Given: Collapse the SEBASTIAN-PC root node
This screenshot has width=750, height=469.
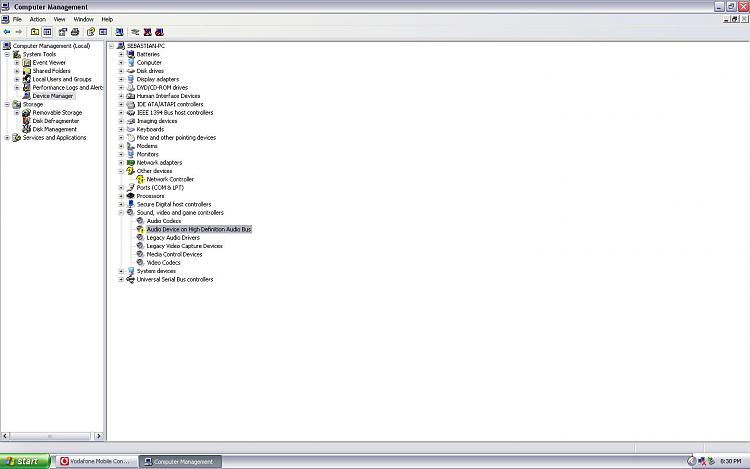Looking at the screenshot, I should pyautogui.click(x=111, y=46).
